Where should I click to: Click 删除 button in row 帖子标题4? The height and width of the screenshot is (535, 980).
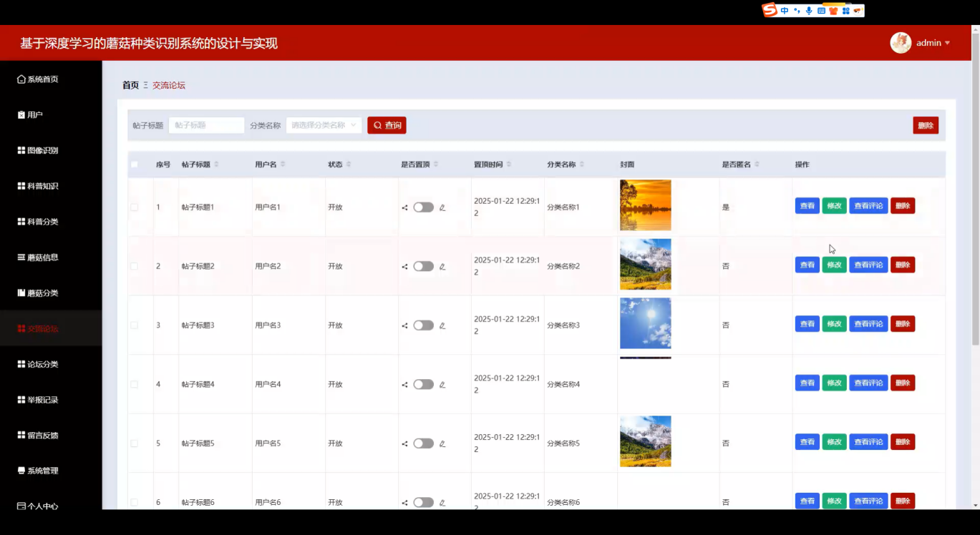pos(903,383)
